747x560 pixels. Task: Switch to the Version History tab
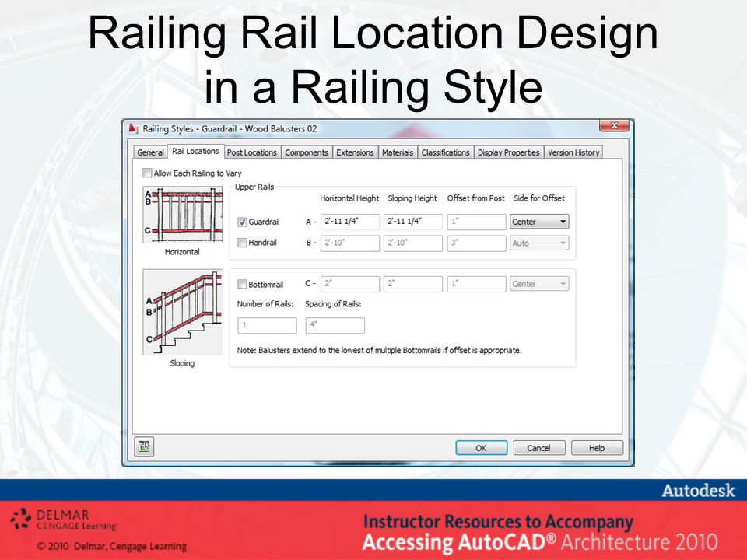(573, 152)
